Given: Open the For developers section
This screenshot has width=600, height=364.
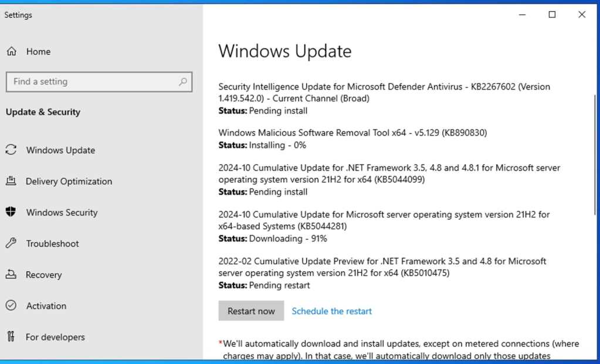Looking at the screenshot, I should (56, 336).
